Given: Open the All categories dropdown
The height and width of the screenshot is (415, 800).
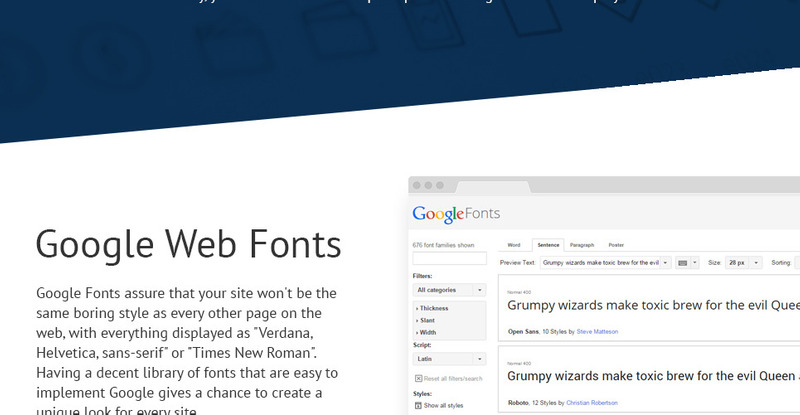Looking at the screenshot, I should (449, 290).
